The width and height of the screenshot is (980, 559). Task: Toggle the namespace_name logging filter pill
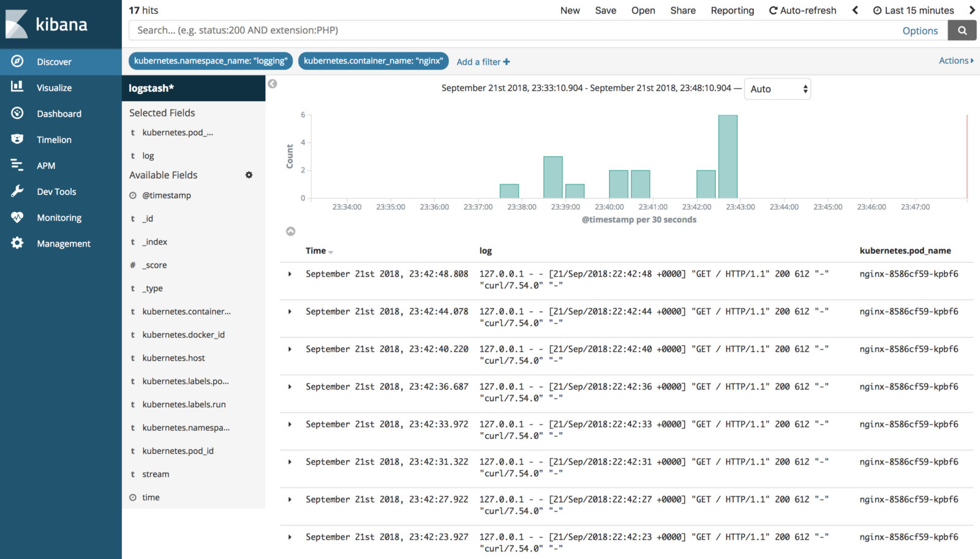pos(211,61)
